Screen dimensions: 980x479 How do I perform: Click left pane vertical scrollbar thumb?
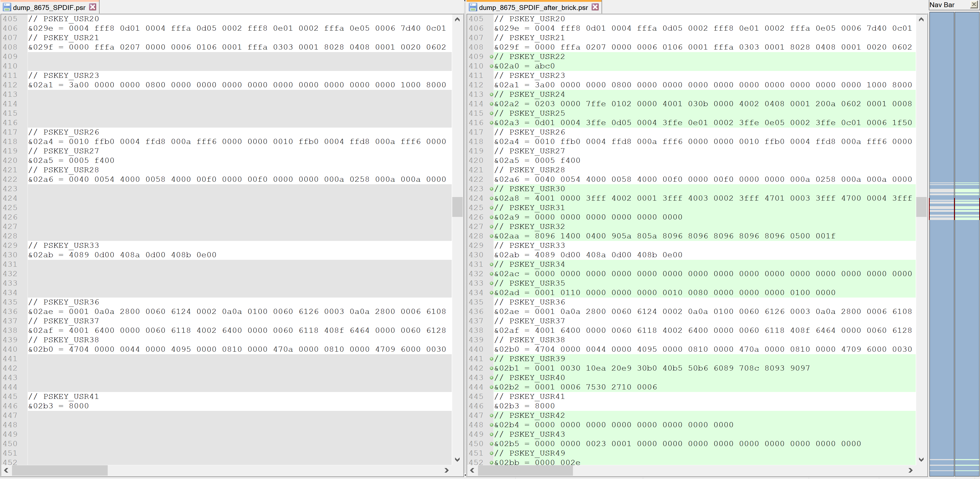coord(457,207)
